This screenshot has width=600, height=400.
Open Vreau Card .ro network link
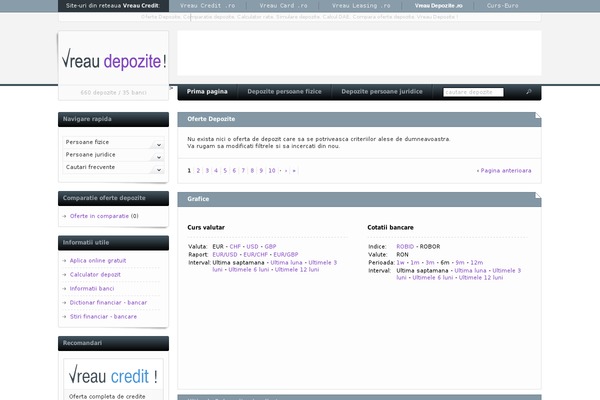(283, 6)
